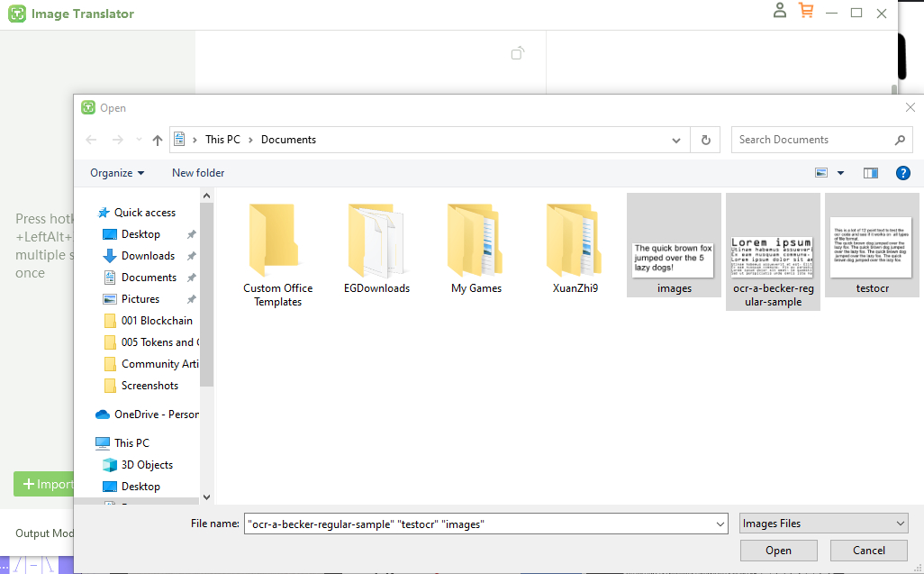Open the user account profile icon

780,13
